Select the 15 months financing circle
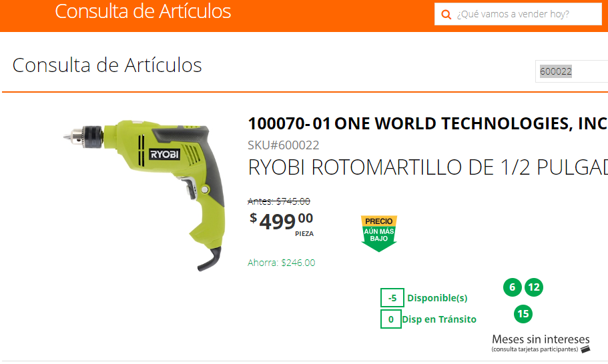Image resolution: width=608 pixels, height=364 pixels. tap(523, 314)
